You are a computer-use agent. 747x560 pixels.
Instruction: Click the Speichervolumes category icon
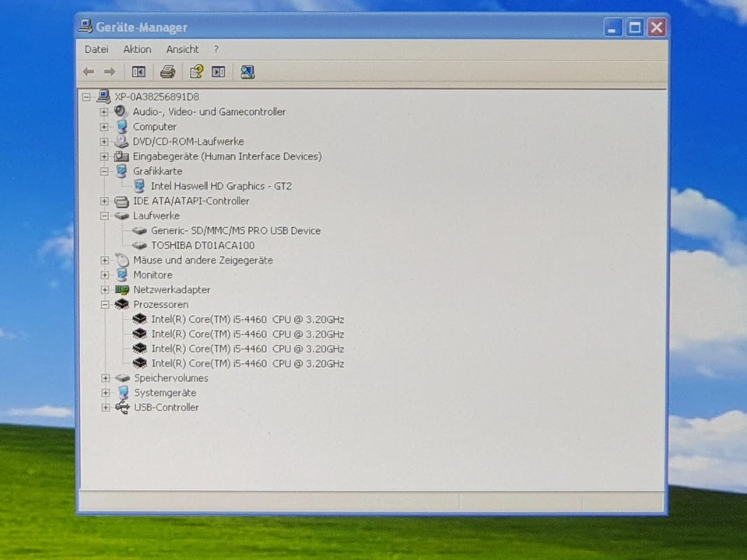[x=122, y=378]
